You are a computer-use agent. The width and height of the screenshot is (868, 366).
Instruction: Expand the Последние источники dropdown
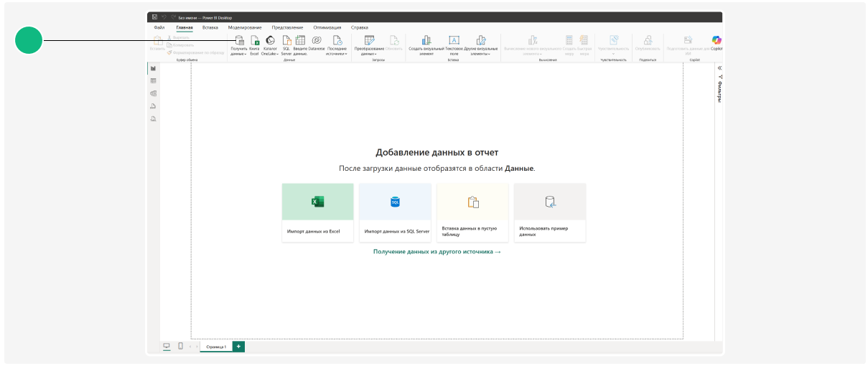coord(337,45)
